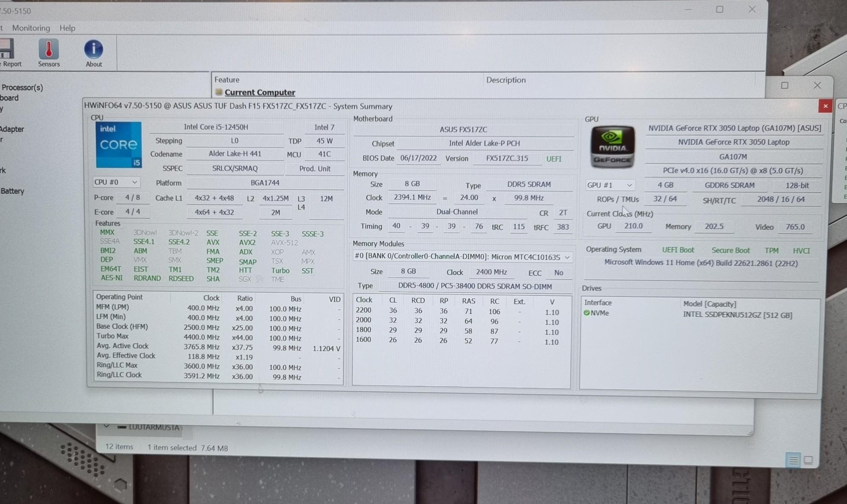Click the Intel Alder Lake-P PCH chipset field
The image size is (847, 504).
tap(484, 143)
